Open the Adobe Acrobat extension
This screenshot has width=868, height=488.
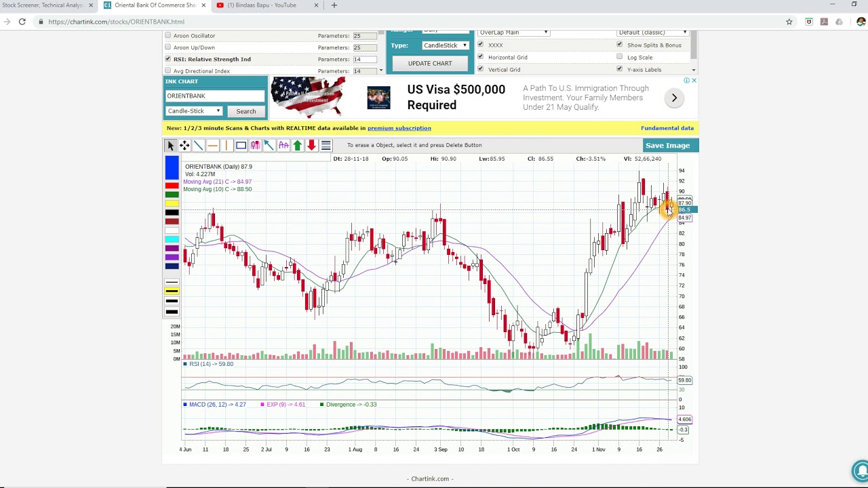(824, 22)
